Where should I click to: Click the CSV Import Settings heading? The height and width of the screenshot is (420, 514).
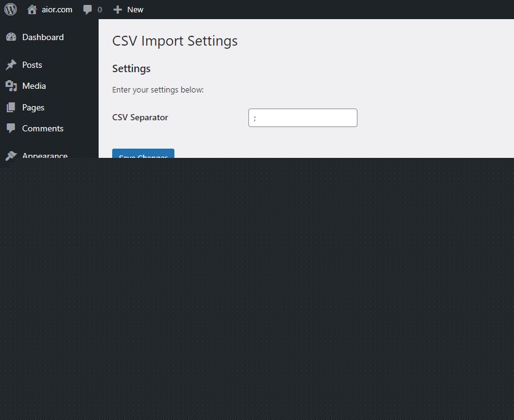tap(174, 41)
